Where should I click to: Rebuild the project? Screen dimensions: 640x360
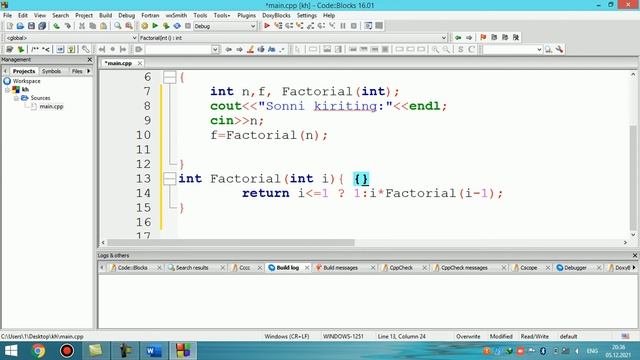[177, 26]
